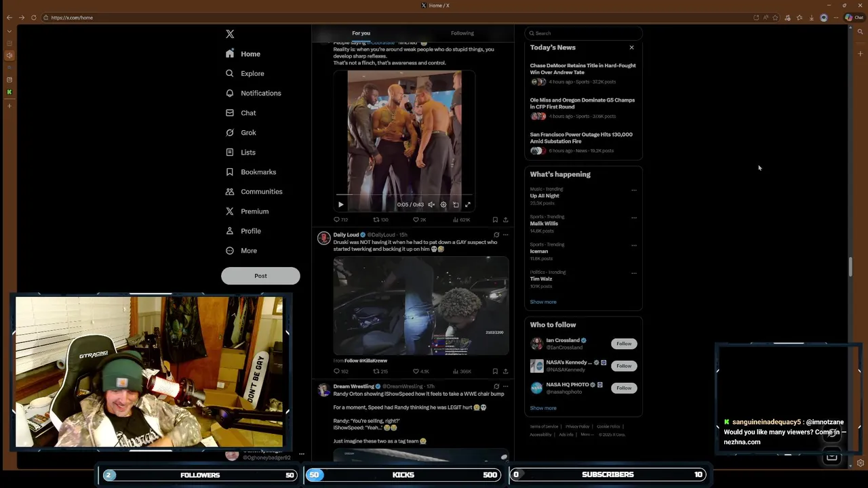868x488 pixels.
Task: Toggle picture-in-picture on the video
Action: [x=456, y=205]
